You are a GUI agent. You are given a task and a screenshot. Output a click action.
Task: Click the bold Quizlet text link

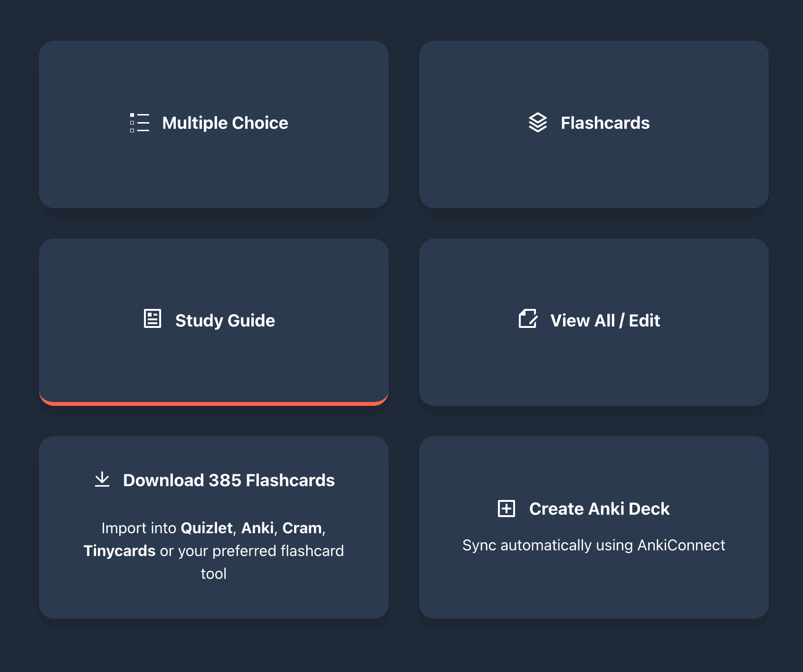pyautogui.click(x=207, y=528)
